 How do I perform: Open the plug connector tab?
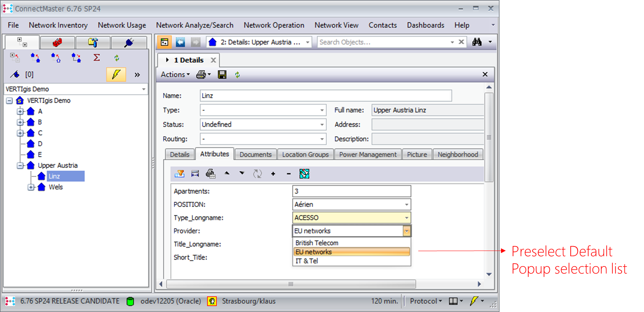click(129, 42)
